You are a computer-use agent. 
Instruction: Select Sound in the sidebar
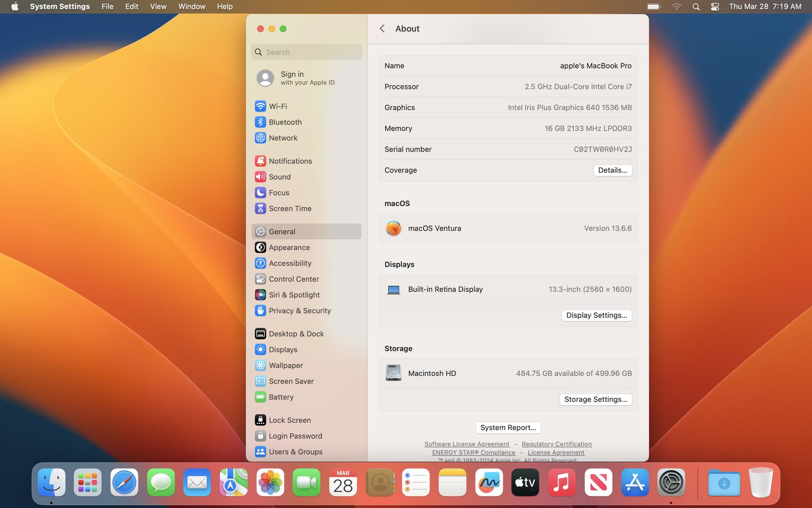[306, 177]
